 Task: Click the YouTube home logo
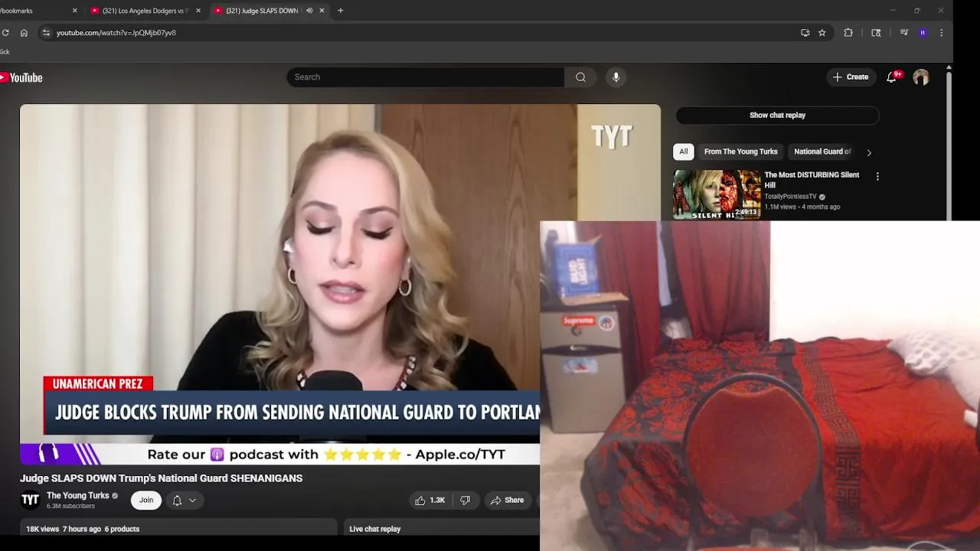coord(21,77)
